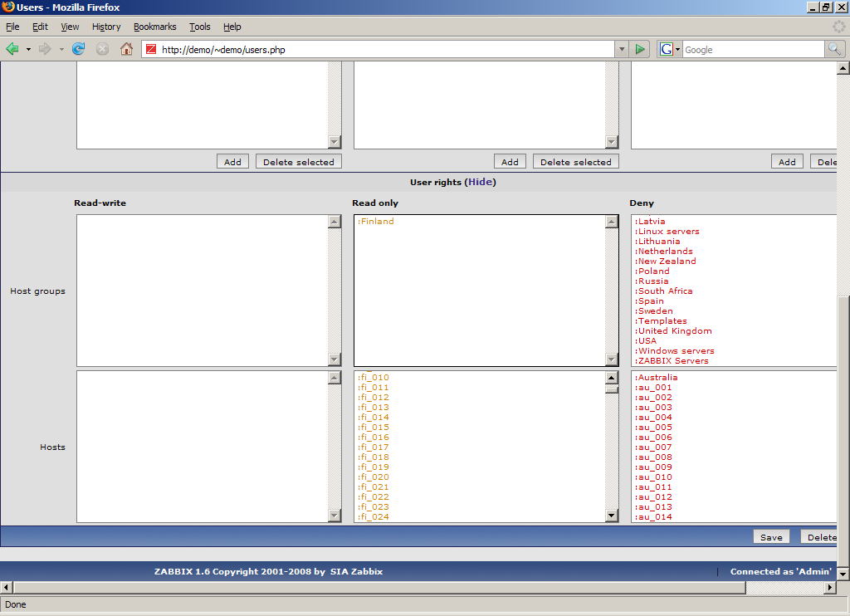
Task: Click the page vertical scrollbar down arrow
Action: click(843, 574)
